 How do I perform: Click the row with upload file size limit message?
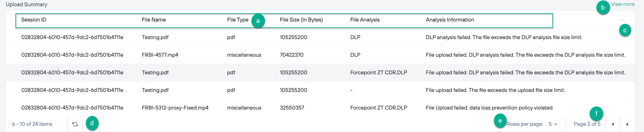[495, 90]
